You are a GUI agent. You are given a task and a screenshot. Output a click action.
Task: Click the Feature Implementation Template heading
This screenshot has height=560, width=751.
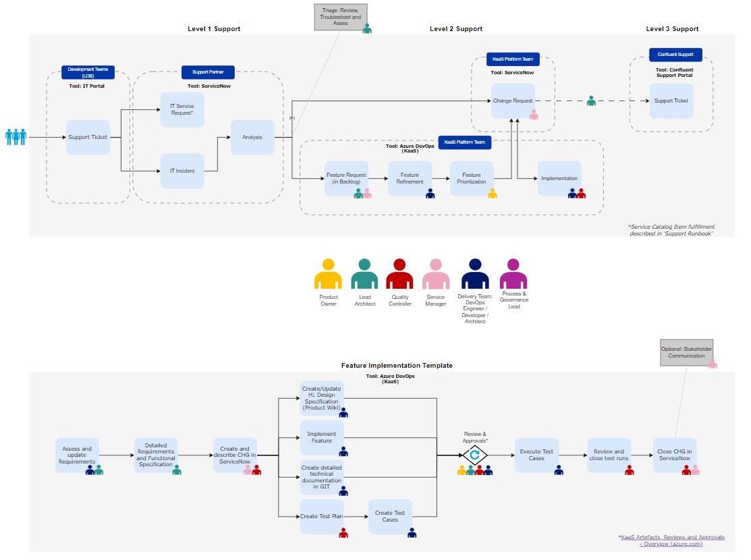(x=397, y=366)
